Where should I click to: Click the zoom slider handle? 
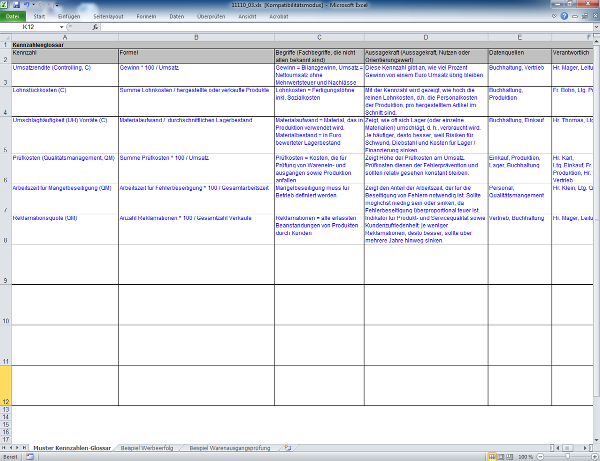coord(568,456)
